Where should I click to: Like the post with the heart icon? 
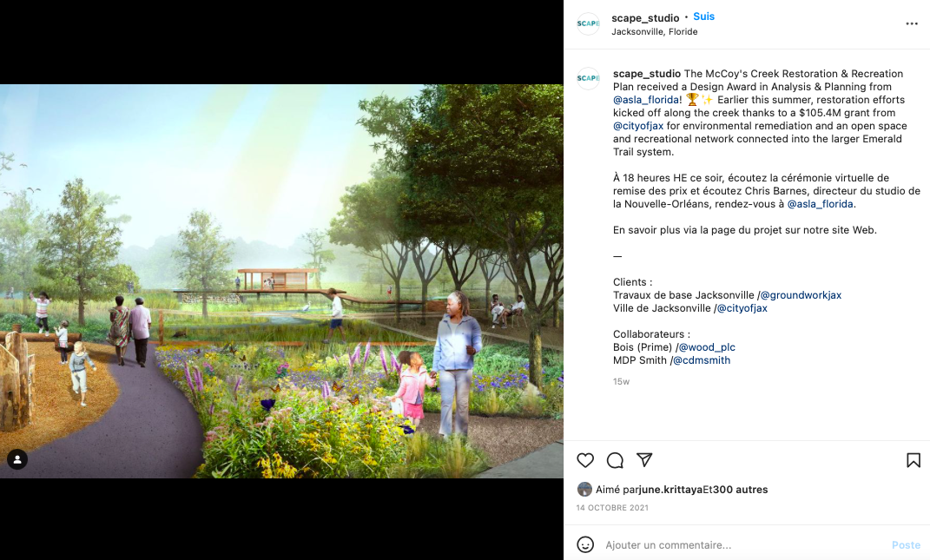(x=585, y=460)
